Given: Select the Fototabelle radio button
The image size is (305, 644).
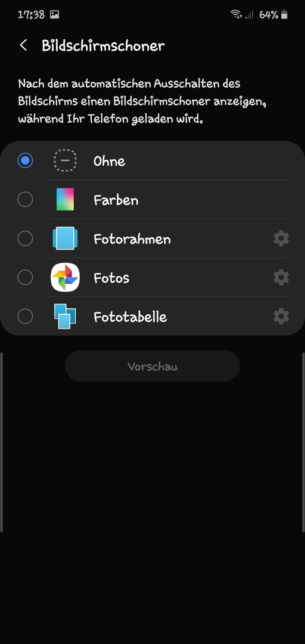Looking at the screenshot, I should coord(25,317).
